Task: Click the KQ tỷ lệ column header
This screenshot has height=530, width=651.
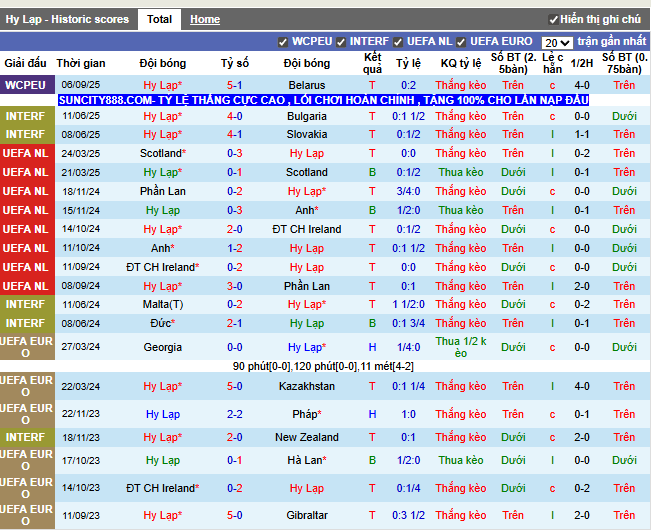Action: (461, 64)
